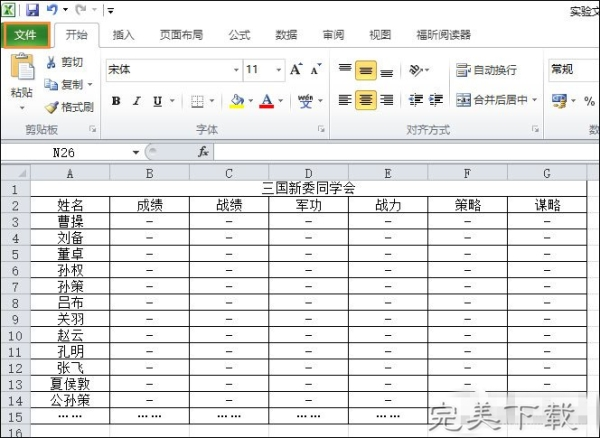This screenshot has height=438, width=600.
Task: Apply cell borders icon
Action: click(197, 101)
